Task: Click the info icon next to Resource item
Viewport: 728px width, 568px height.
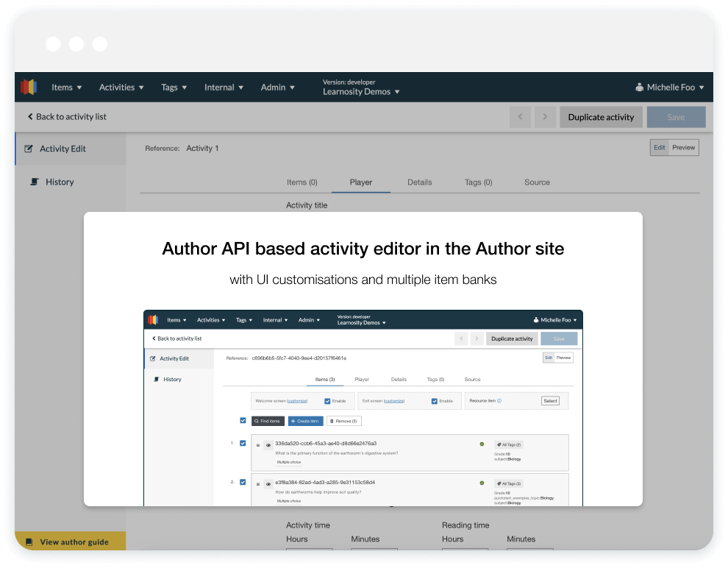Action: click(x=499, y=401)
